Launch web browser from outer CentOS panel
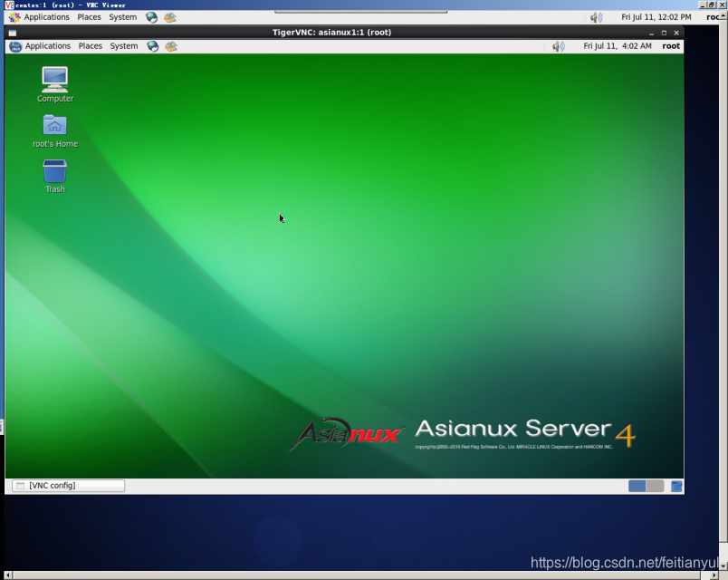This screenshot has width=728, height=580. pos(152,17)
